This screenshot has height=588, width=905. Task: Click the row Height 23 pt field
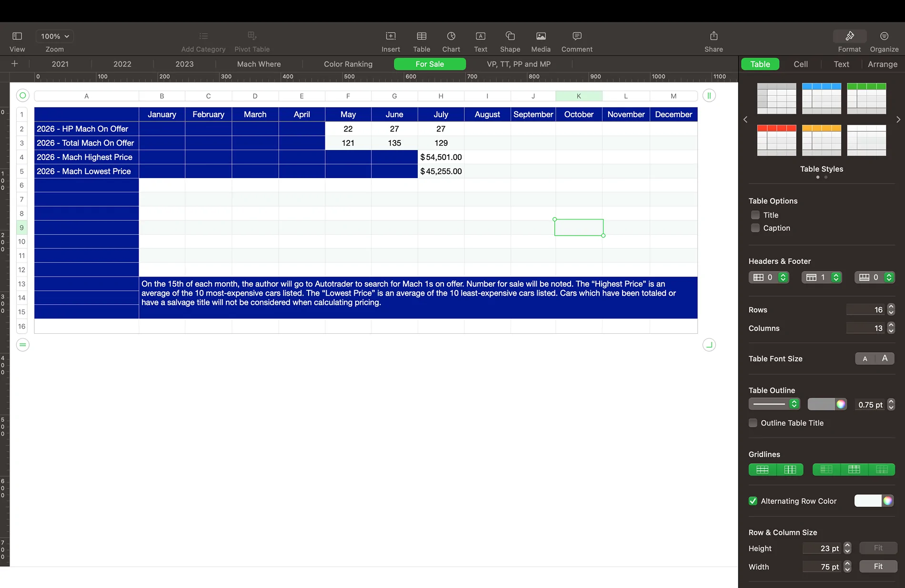pyautogui.click(x=822, y=548)
